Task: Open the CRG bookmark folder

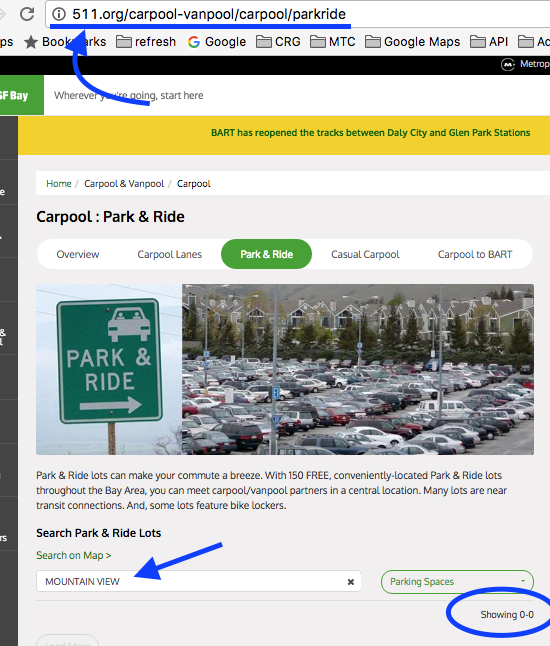Action: (278, 42)
